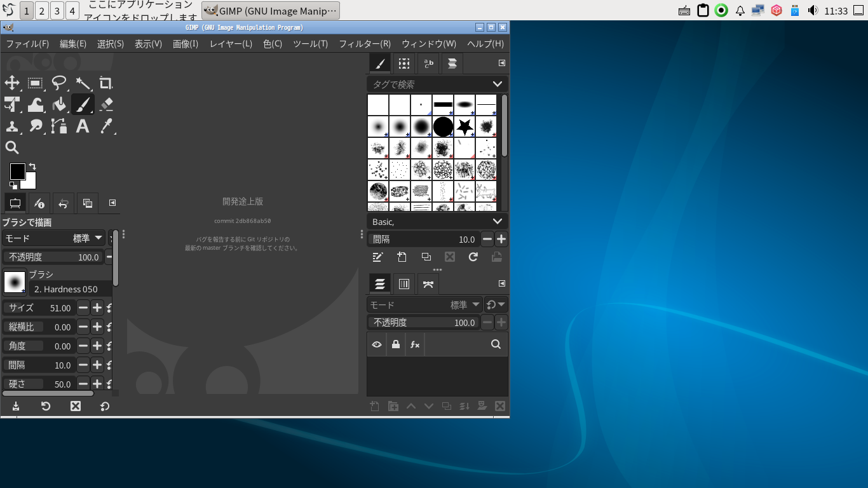868x488 pixels.
Task: Select the Free Select lasso tool
Action: 59,83
